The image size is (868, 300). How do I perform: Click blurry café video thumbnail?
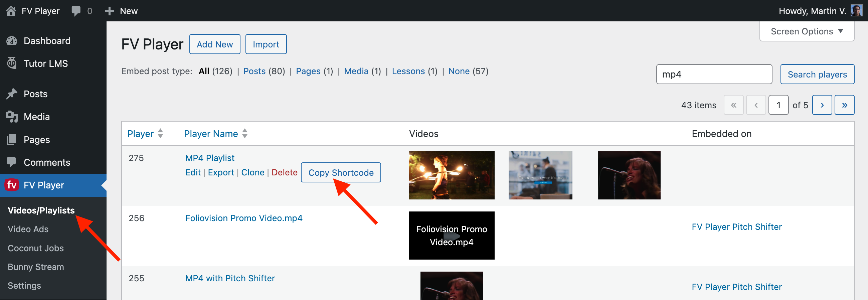(540, 175)
